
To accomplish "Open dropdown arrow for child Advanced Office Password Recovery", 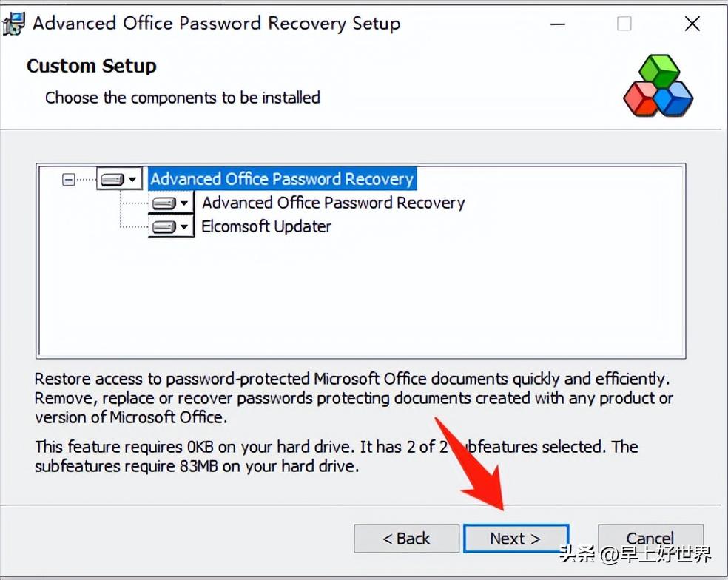I will 184,203.
